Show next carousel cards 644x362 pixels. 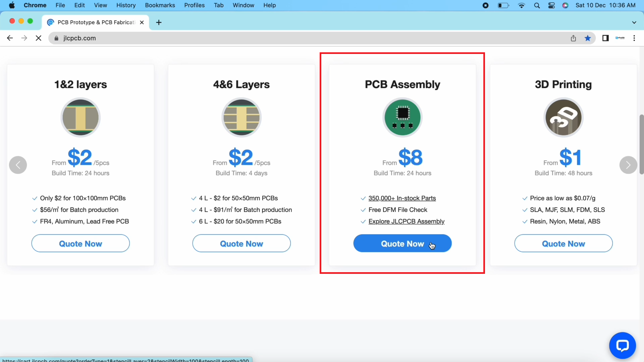628,165
